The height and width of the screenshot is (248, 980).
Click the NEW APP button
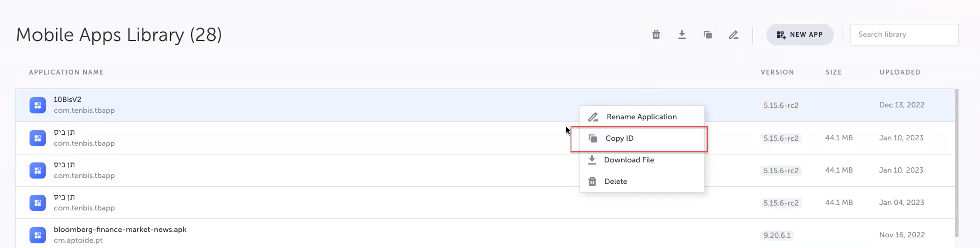(x=800, y=35)
